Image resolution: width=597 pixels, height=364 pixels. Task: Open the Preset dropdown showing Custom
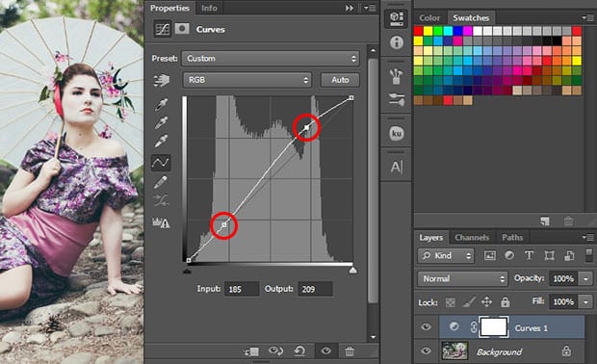[271, 58]
